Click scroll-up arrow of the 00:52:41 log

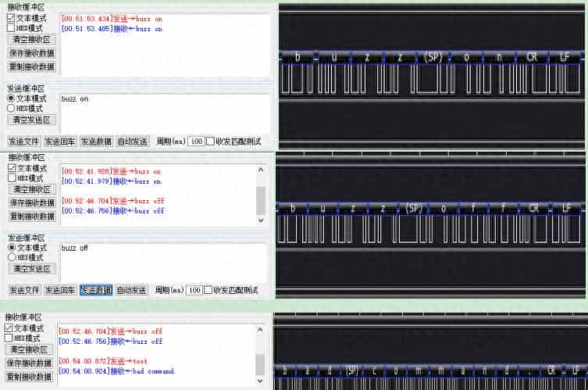pos(261,170)
